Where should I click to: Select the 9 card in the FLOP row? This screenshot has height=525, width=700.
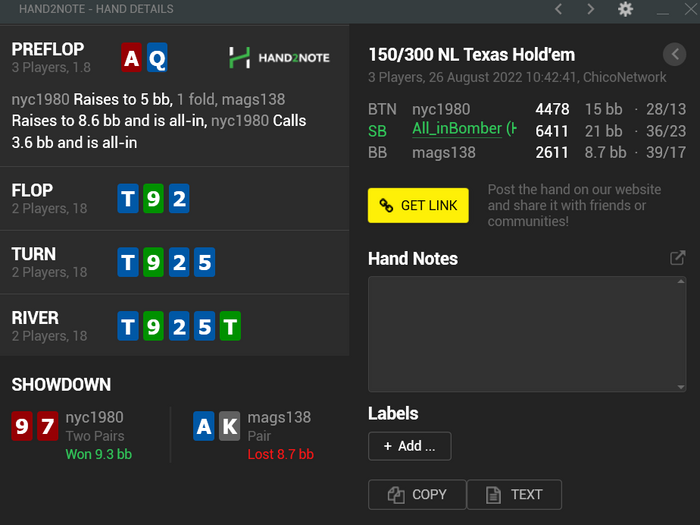pos(154,199)
